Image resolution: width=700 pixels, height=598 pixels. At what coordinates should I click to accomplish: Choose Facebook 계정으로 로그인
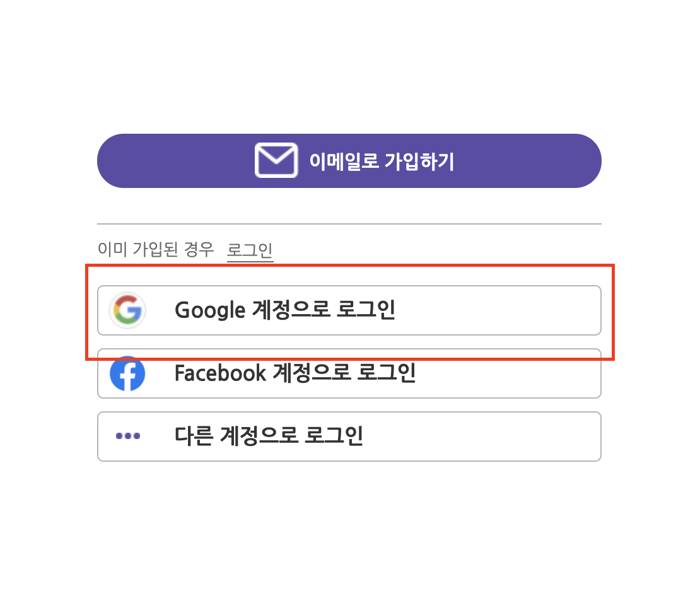[349, 373]
